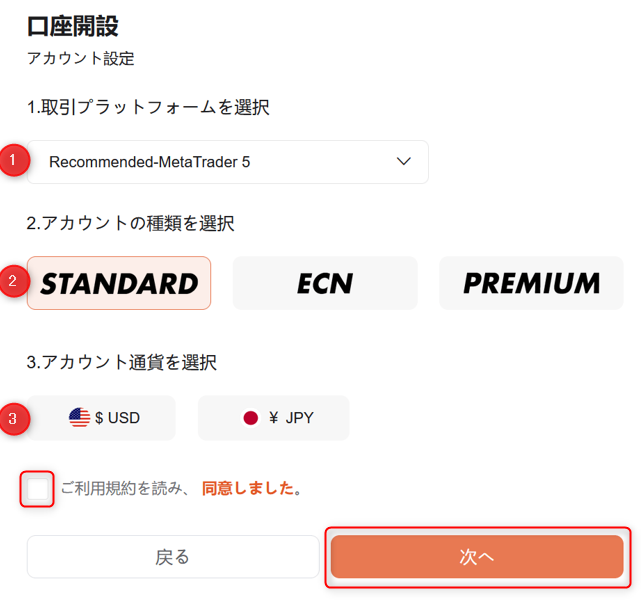Click the red step 1 marker

click(13, 161)
